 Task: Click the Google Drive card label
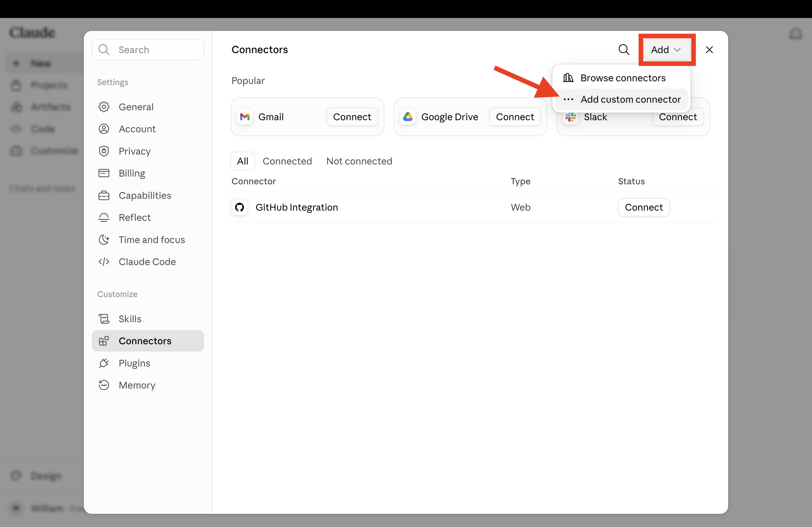[x=449, y=117]
